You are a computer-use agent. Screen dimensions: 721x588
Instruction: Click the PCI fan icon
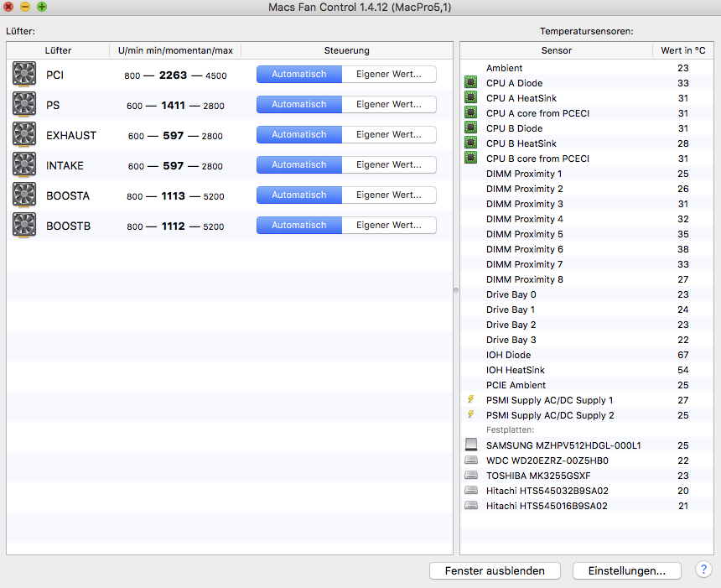(24, 74)
